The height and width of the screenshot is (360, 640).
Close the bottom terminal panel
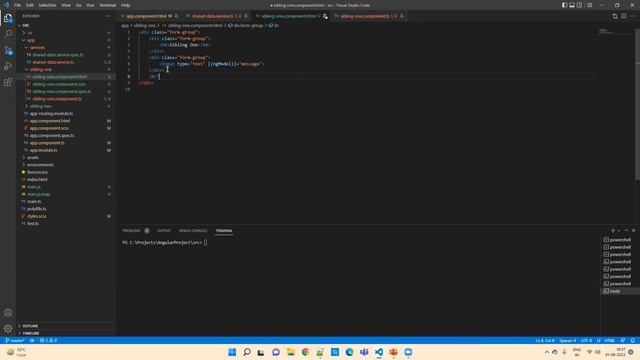pos(633,231)
